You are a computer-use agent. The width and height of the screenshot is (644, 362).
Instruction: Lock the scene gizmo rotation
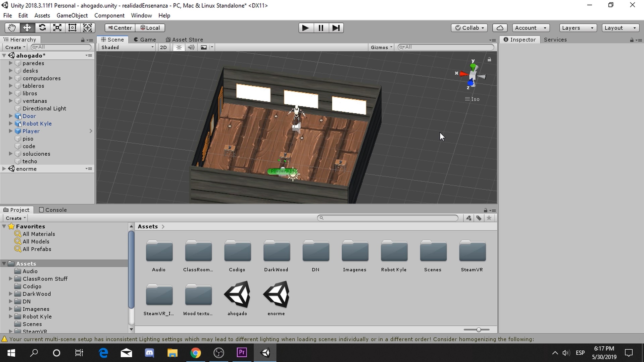coord(489,59)
